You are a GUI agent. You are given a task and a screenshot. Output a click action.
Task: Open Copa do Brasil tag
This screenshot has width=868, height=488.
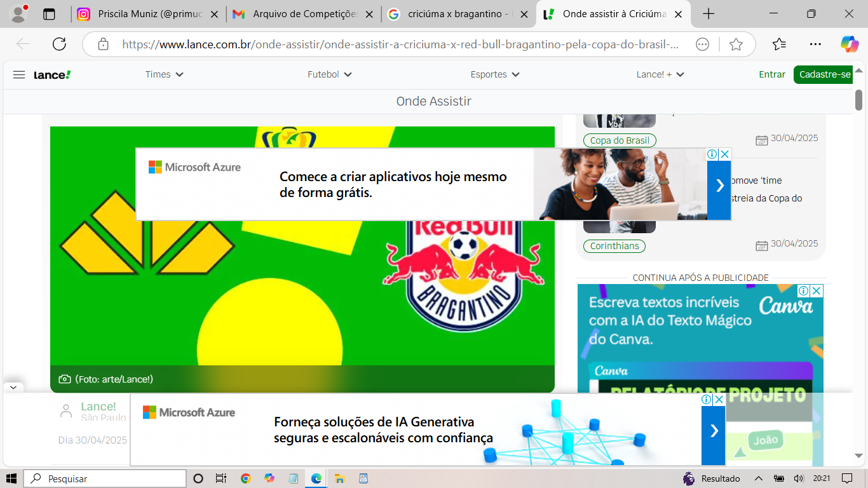click(620, 140)
